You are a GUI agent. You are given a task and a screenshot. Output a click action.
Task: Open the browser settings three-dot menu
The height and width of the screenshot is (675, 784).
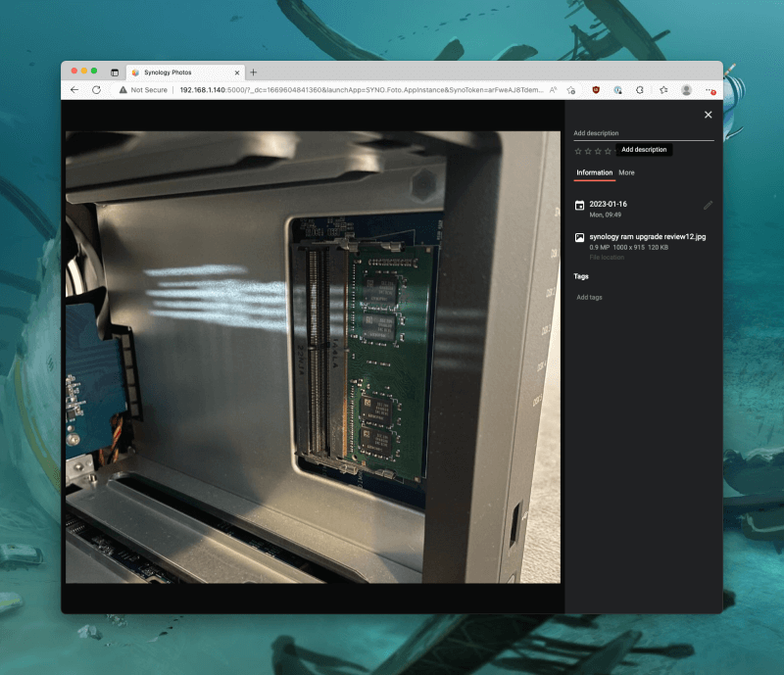point(710,90)
